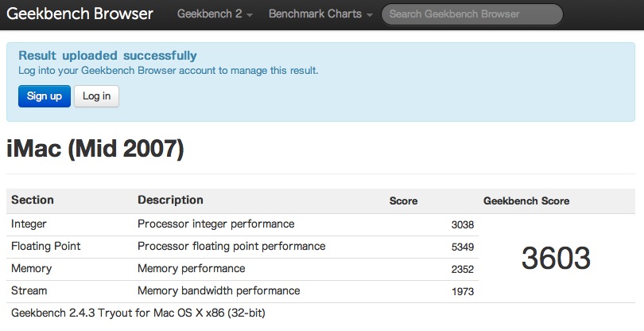Open the Benchmark Charts dropdown menu
644x331 pixels.
[x=320, y=14]
